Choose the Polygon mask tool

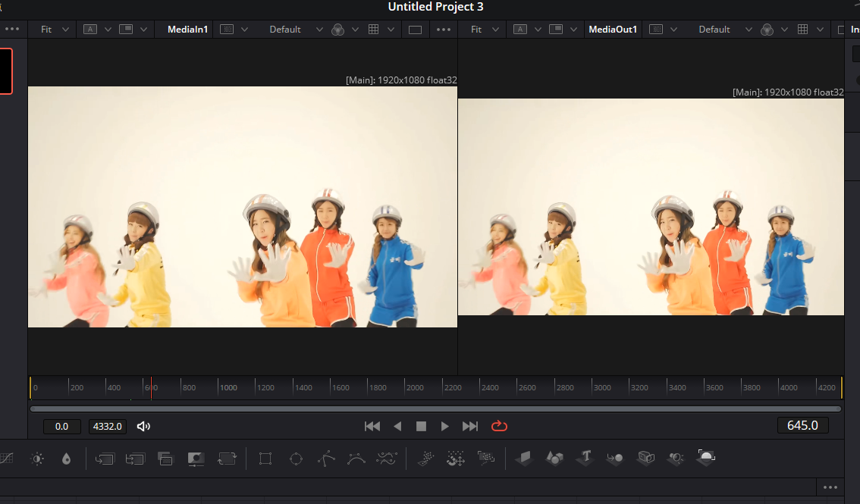click(x=326, y=459)
